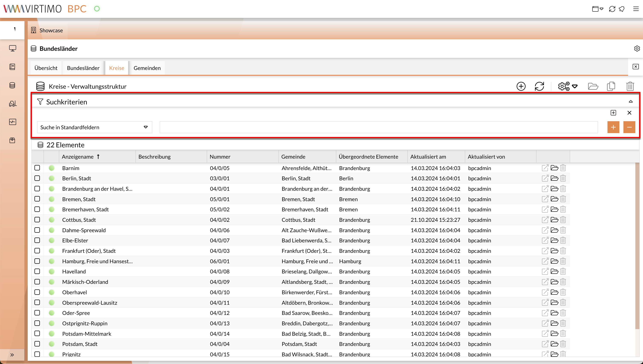This screenshot has width=643, height=364.
Task: Clear search criteria with the X button
Action: coord(629,113)
